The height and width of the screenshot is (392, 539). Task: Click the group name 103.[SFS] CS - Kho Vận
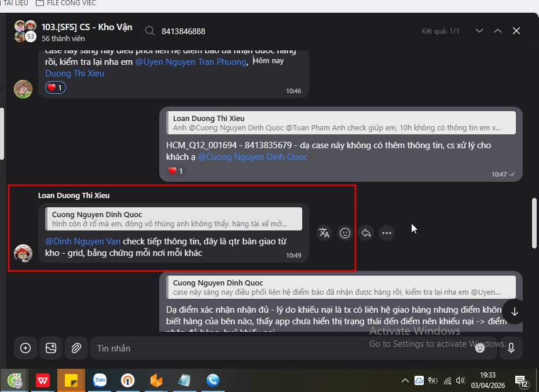pyautogui.click(x=87, y=27)
